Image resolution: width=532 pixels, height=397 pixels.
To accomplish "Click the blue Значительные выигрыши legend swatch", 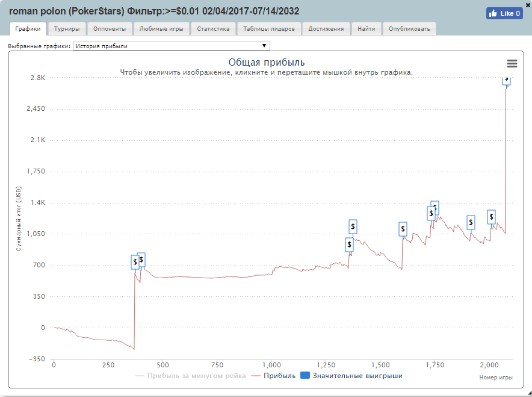I will (305, 376).
